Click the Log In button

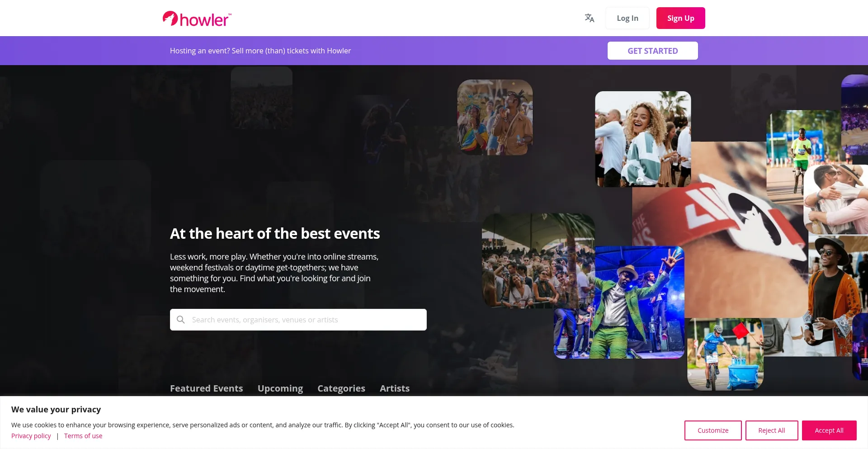tap(627, 18)
